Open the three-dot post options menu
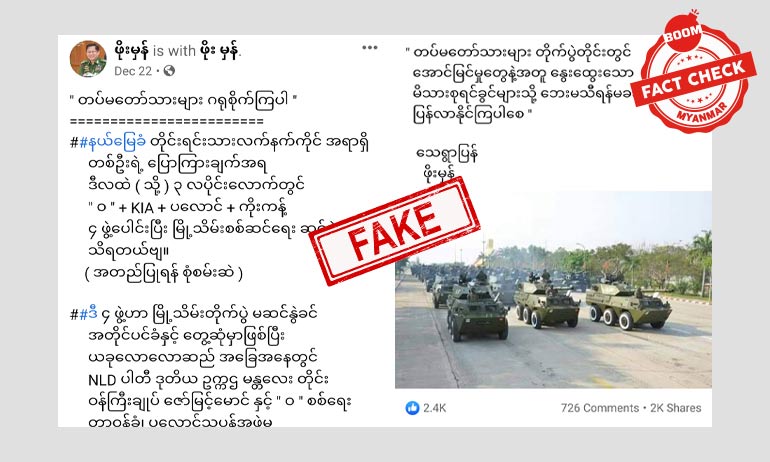This screenshot has width=770, height=462. (369, 48)
